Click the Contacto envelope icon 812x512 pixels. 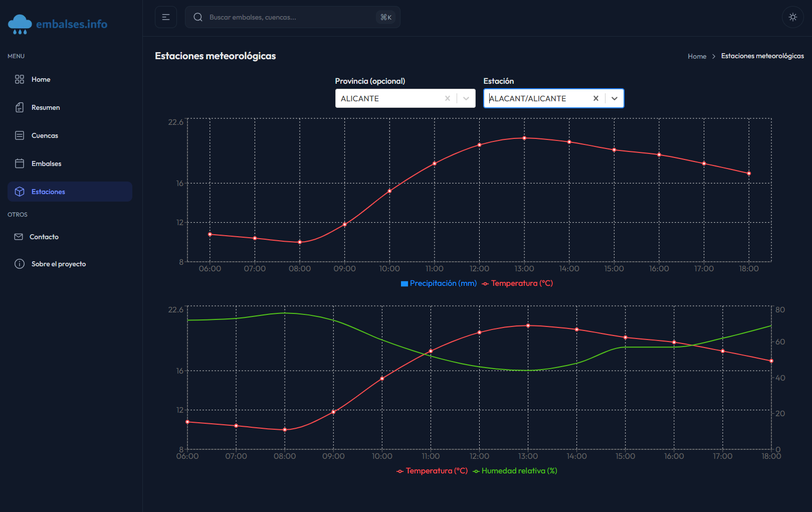(x=19, y=237)
